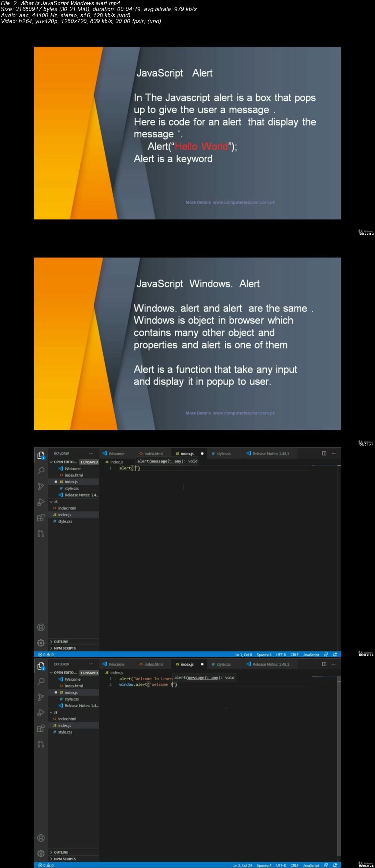Click JavaScript language mode in lower status bar
This screenshot has height=868, width=375.
pos(311,865)
